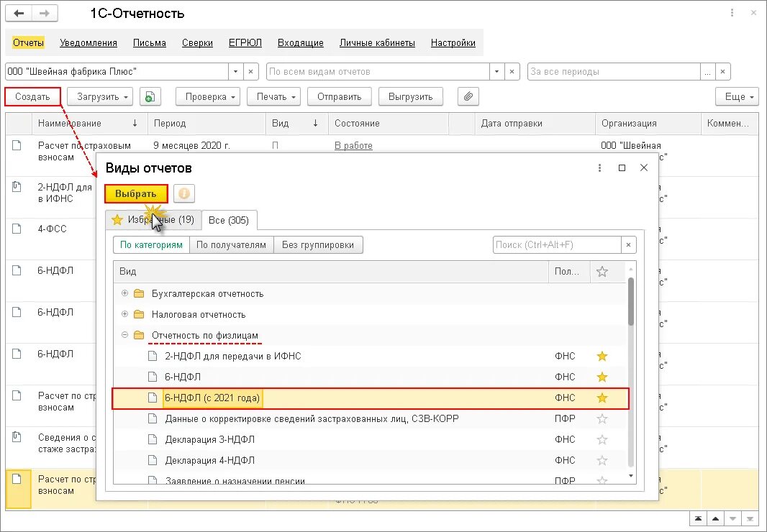The width and height of the screenshot is (767, 532).
Task: Click the Бухгалтерская отчетность folder icon
Action: click(x=139, y=293)
